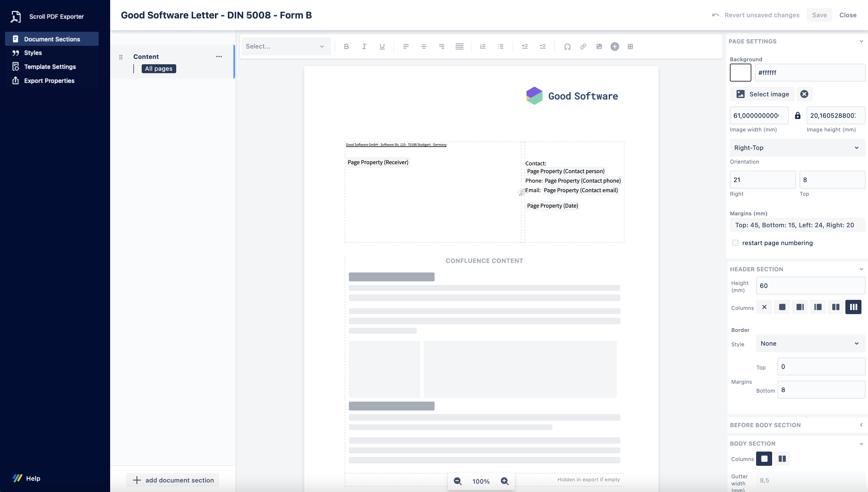Open the Right-Top orientation dropdown

(797, 148)
